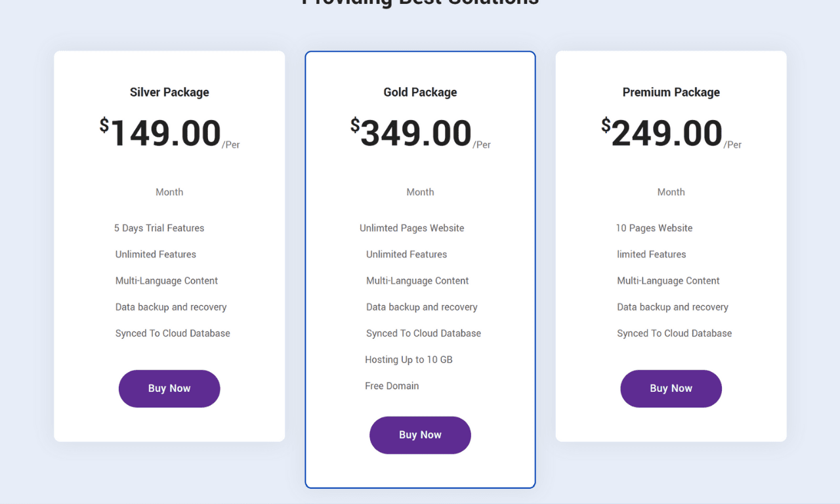Select the Free Domain feature

pos(392,386)
